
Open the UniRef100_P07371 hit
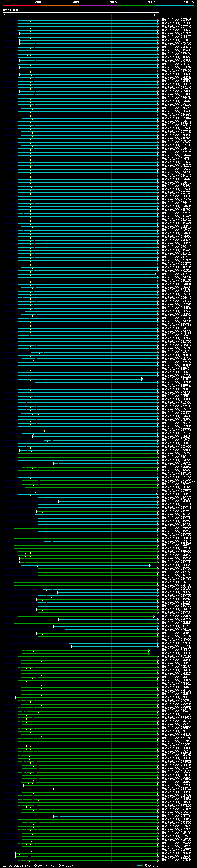(x=177, y=33)
